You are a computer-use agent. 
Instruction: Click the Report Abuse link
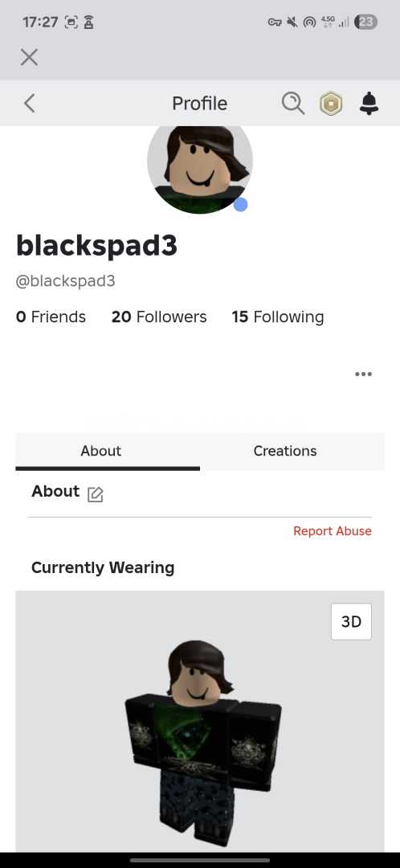pos(333,531)
